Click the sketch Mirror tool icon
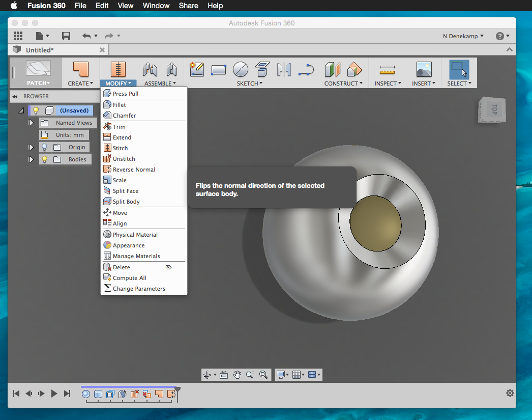The height and width of the screenshot is (420, 532). coord(284,69)
